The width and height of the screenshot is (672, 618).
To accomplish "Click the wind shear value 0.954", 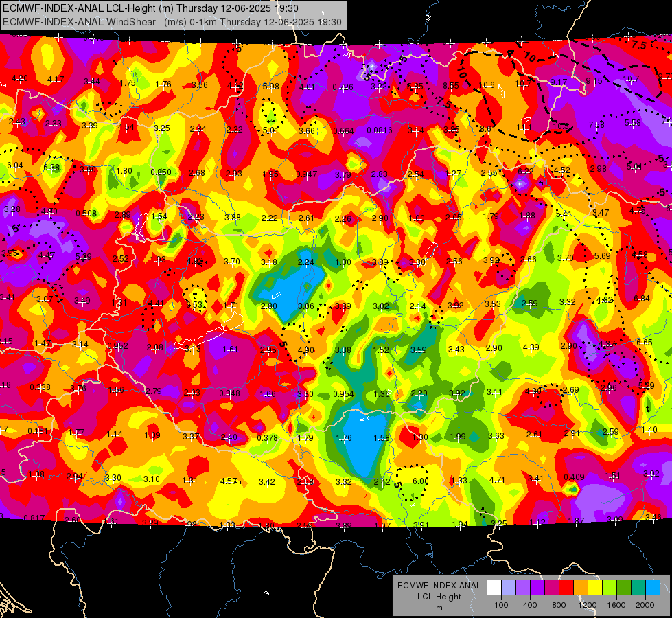I will (x=344, y=393).
